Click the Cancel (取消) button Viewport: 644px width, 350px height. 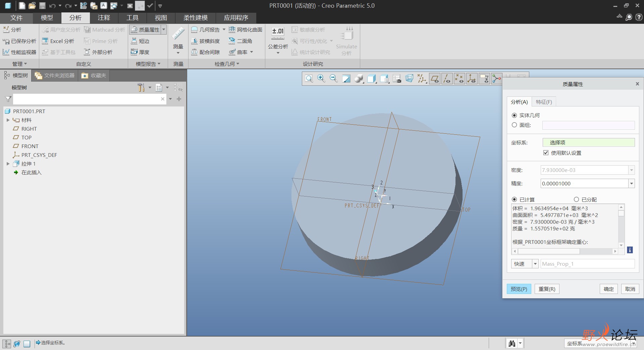(630, 289)
